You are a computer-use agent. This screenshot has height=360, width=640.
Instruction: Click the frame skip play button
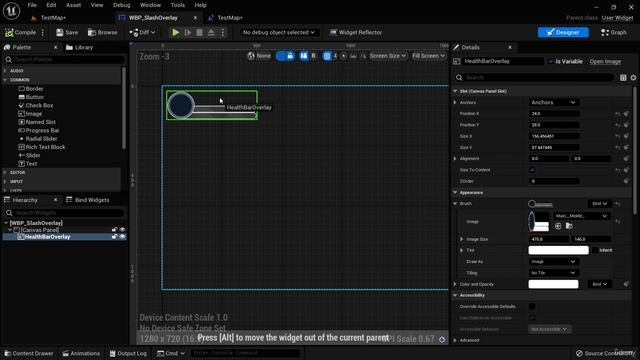click(x=188, y=32)
